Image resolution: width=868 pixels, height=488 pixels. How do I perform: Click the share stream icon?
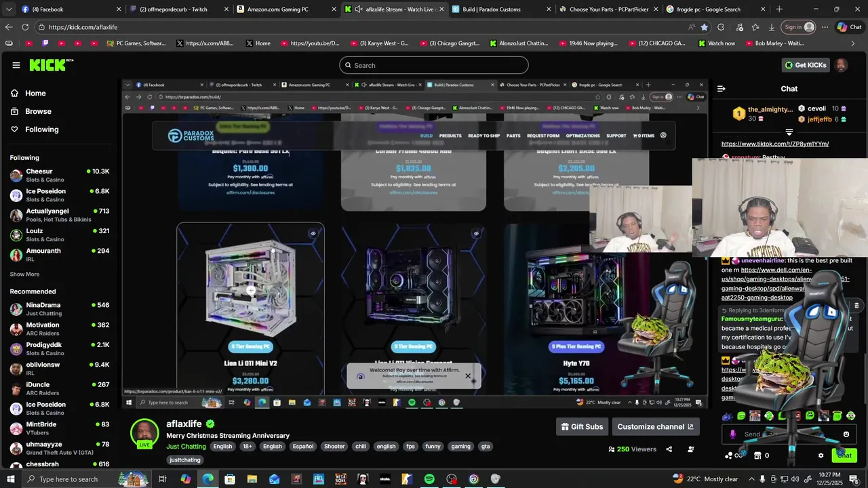click(669, 449)
